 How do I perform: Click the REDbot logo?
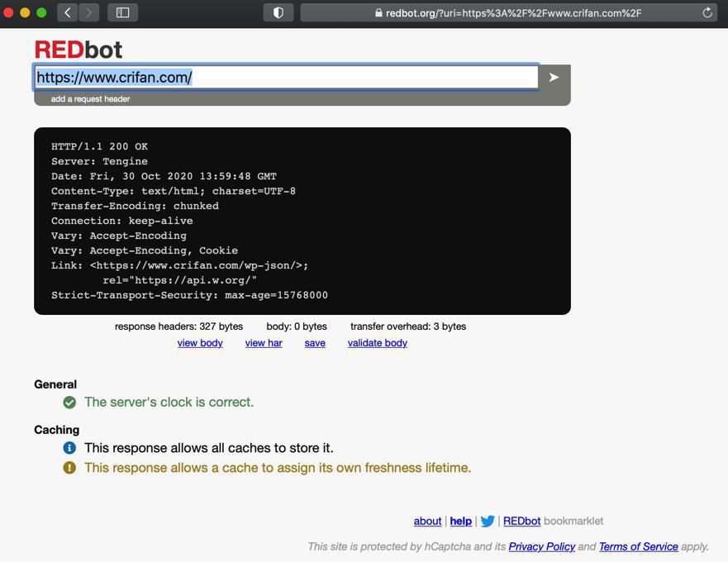pos(78,50)
